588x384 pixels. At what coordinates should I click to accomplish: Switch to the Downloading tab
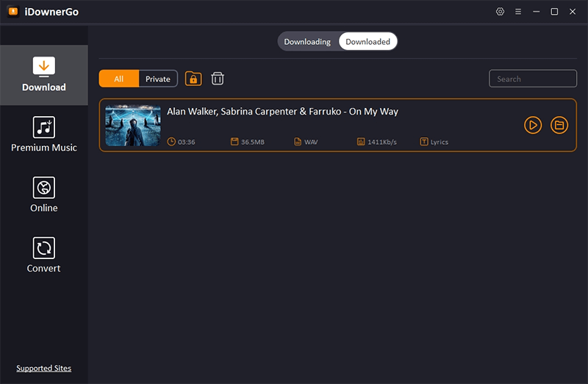tap(307, 42)
